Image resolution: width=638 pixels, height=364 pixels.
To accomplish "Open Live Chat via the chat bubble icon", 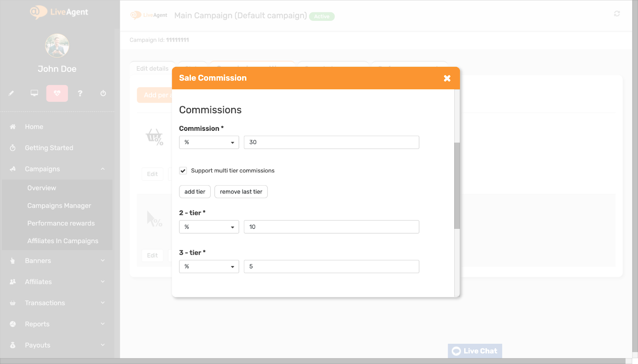I will coord(456,351).
